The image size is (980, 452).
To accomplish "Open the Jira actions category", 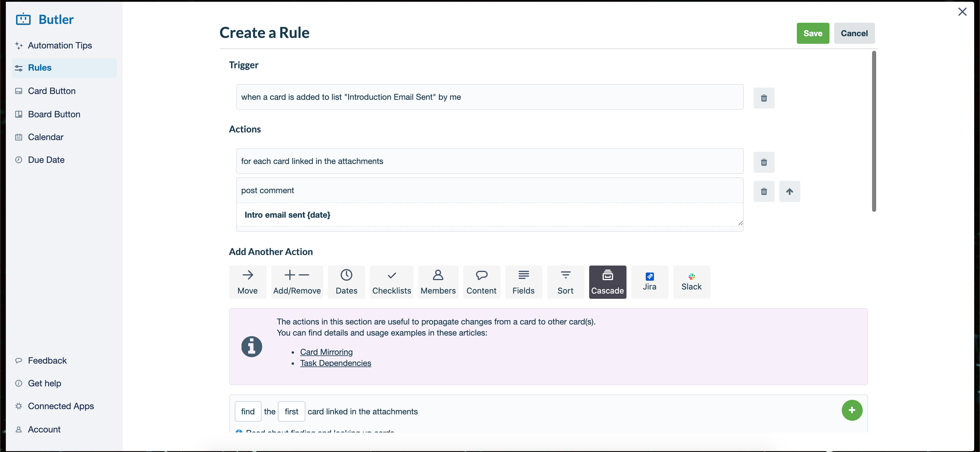I will pyautogui.click(x=650, y=282).
